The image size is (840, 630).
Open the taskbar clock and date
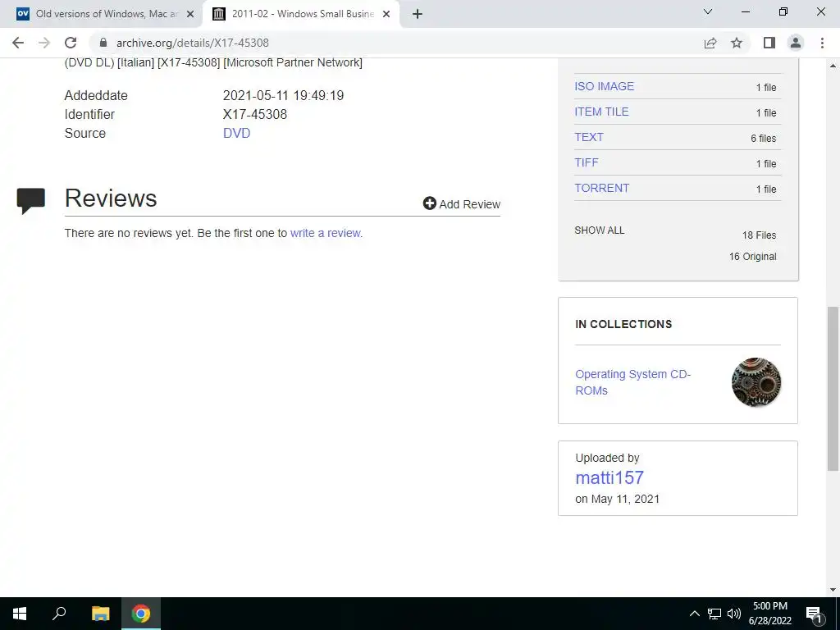coord(769,614)
